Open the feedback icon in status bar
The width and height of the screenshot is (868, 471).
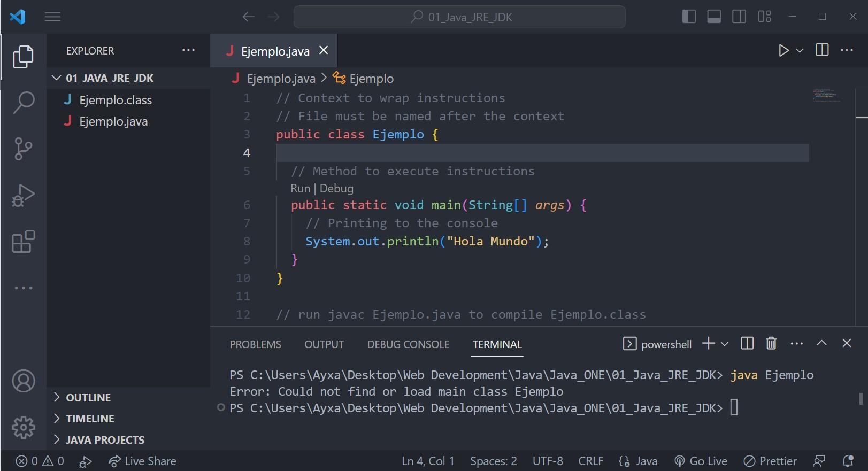click(819, 461)
